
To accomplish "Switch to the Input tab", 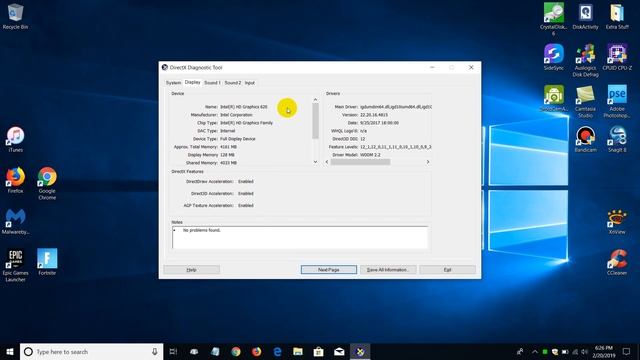I will coord(250,83).
